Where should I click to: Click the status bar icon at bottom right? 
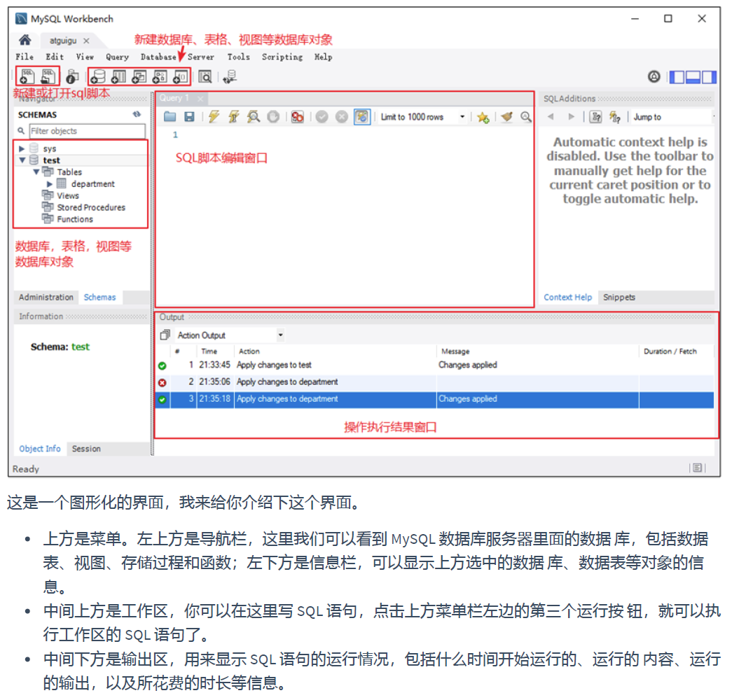tap(697, 468)
